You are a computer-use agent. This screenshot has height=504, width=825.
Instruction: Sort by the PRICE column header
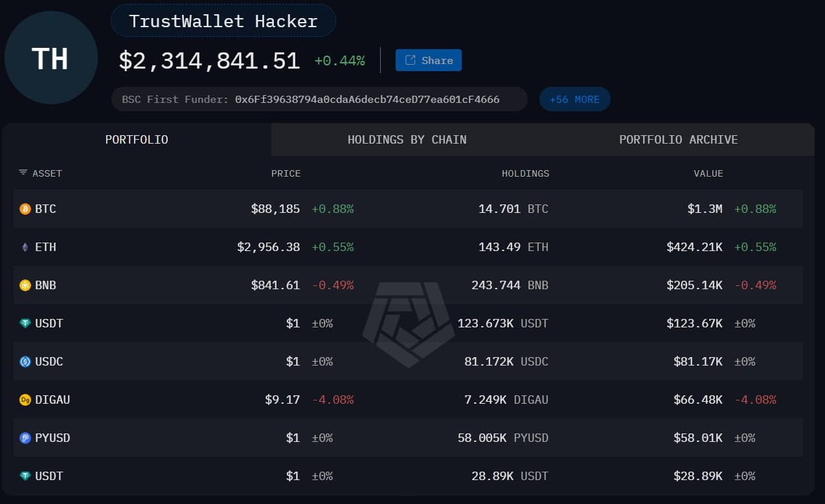pos(286,173)
